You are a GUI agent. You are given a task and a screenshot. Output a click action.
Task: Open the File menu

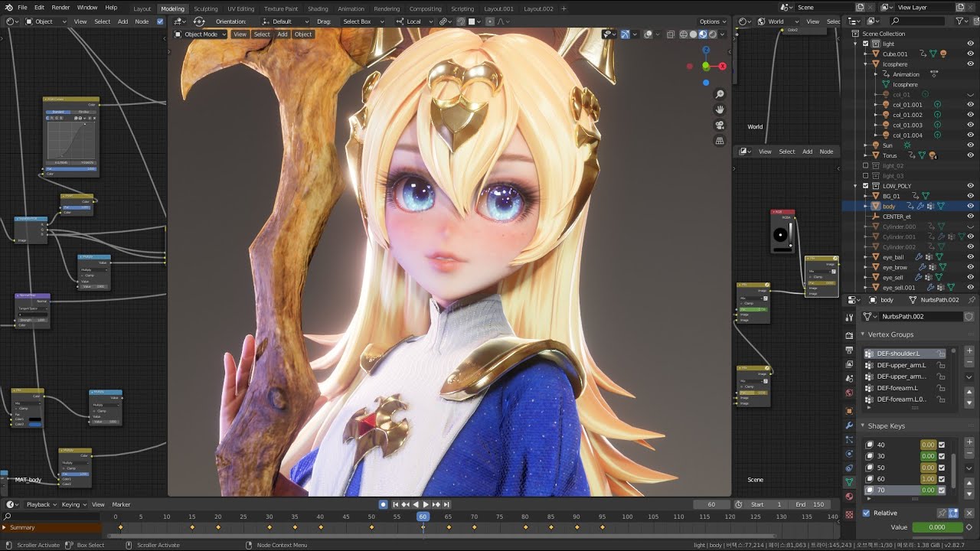pos(22,8)
